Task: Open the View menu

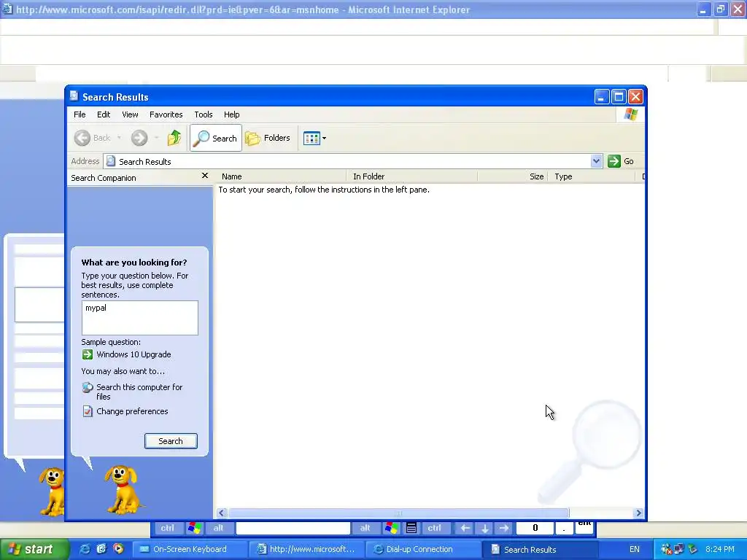Action: (x=130, y=114)
